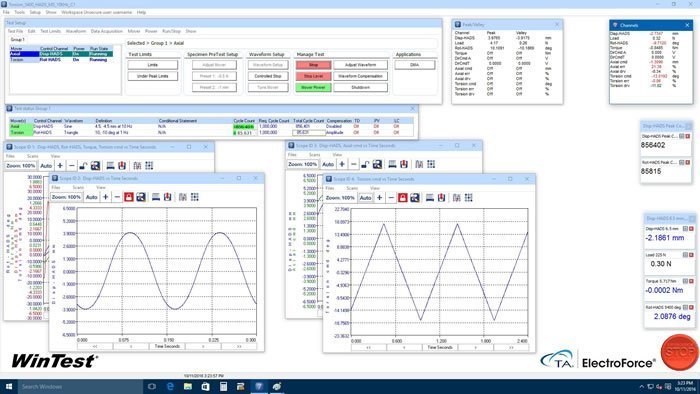This screenshot has height=394, width=700.
Task: Toggle the red lock icon in Scope ID 4
Action: coord(403,198)
